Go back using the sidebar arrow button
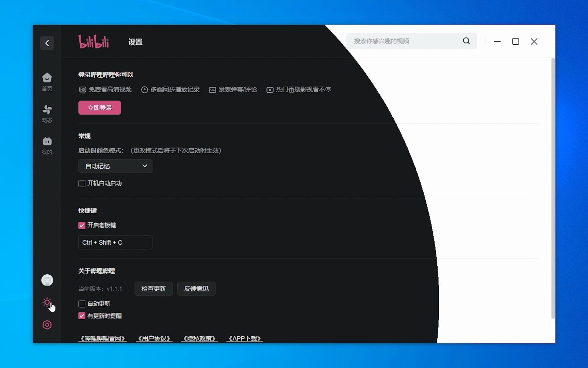Viewport: 588px width, 368px height. pos(47,43)
